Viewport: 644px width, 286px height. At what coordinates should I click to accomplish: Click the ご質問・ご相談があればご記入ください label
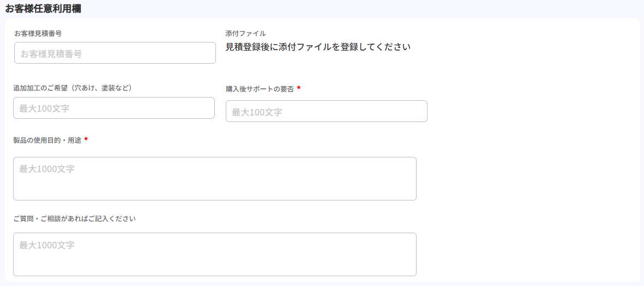(x=74, y=219)
